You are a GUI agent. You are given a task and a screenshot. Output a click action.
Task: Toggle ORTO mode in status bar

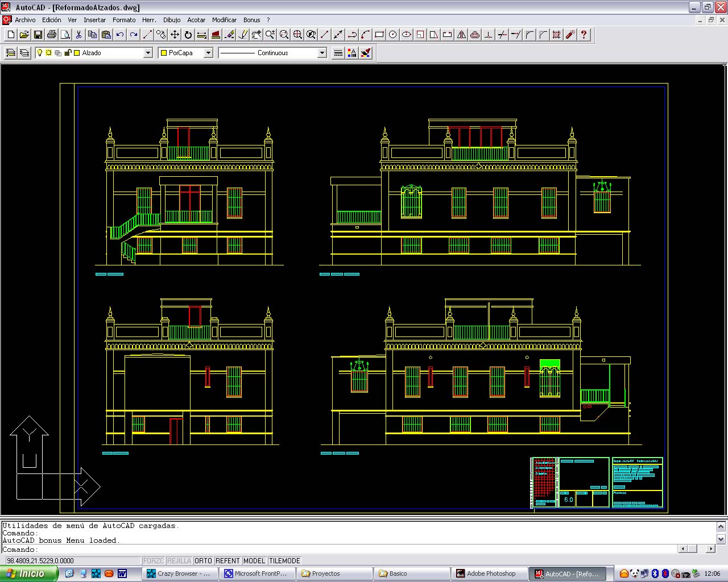tap(203, 561)
